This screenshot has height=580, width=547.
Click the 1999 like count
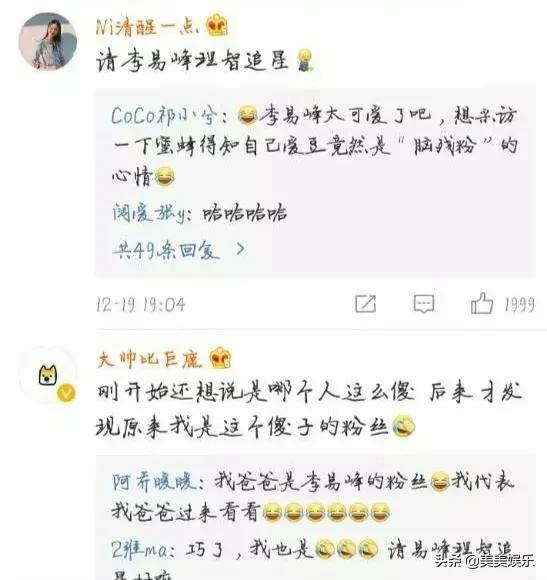(520, 305)
